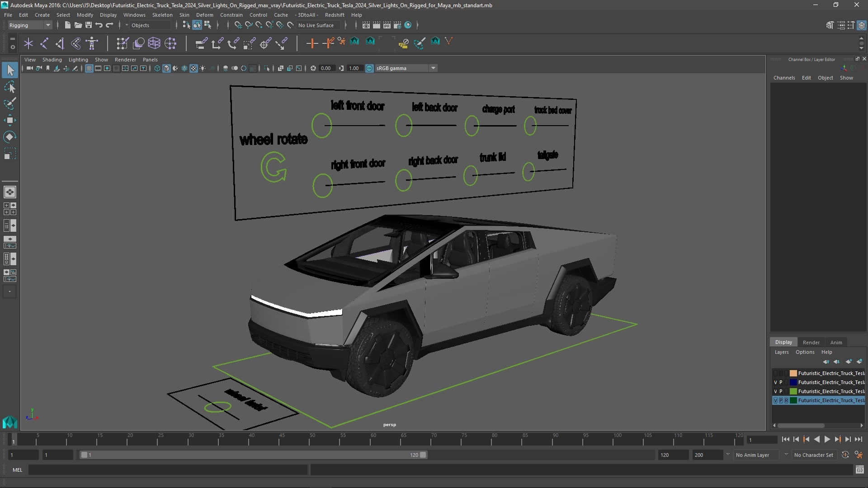This screenshot has height=488, width=868.
Task: Toggle playback P on the blue layer
Action: pos(781,382)
